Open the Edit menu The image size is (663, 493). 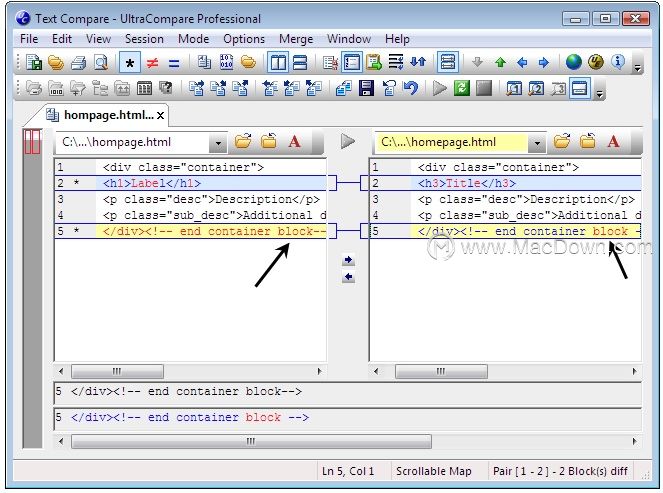click(62, 39)
